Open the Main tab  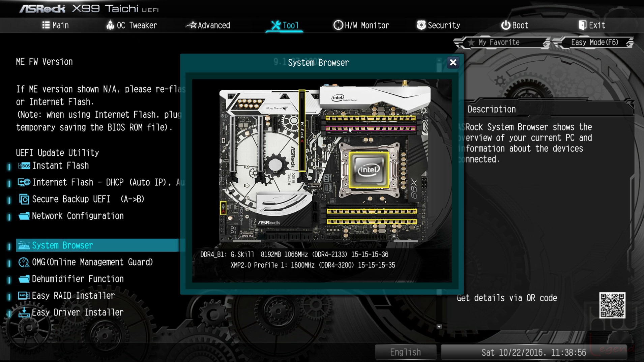coord(55,25)
